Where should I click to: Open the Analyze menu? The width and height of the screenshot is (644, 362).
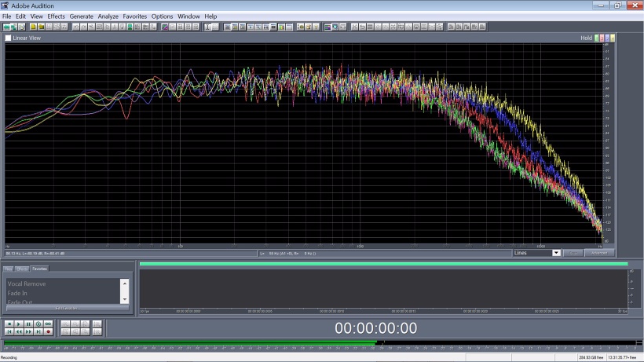point(108,16)
